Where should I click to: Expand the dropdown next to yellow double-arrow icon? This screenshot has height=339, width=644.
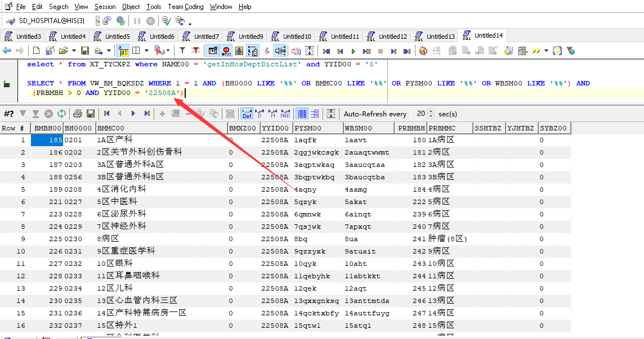click(x=546, y=51)
